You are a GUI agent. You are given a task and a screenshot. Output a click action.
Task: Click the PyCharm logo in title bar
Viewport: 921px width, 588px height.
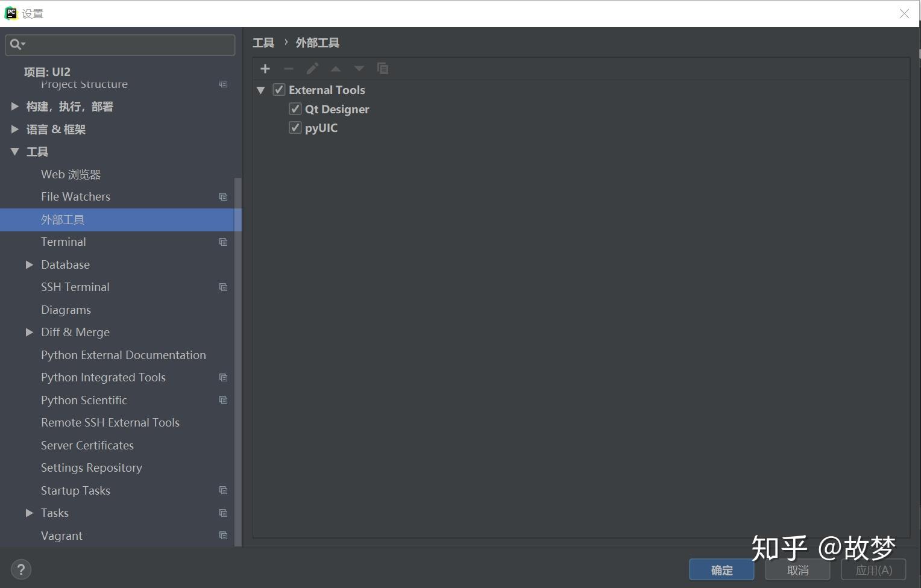click(x=10, y=13)
